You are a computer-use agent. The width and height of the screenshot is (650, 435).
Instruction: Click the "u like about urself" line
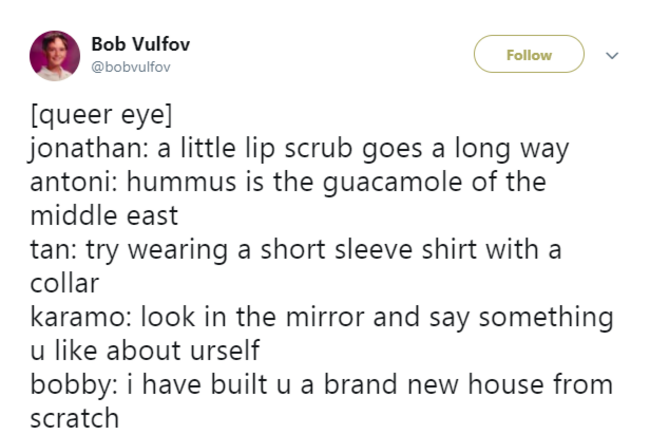(x=145, y=351)
